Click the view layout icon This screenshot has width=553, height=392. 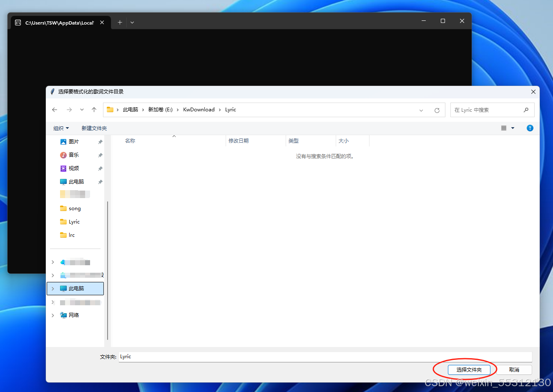(x=504, y=128)
